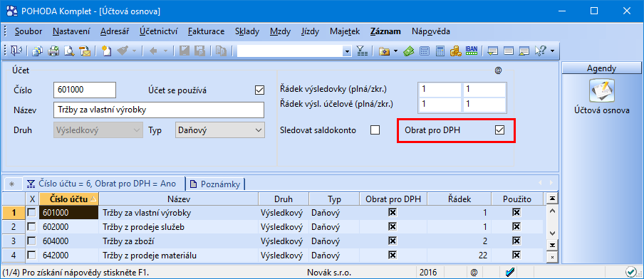
Task: Jump to first record with top scroll button
Action: [x=552, y=199]
